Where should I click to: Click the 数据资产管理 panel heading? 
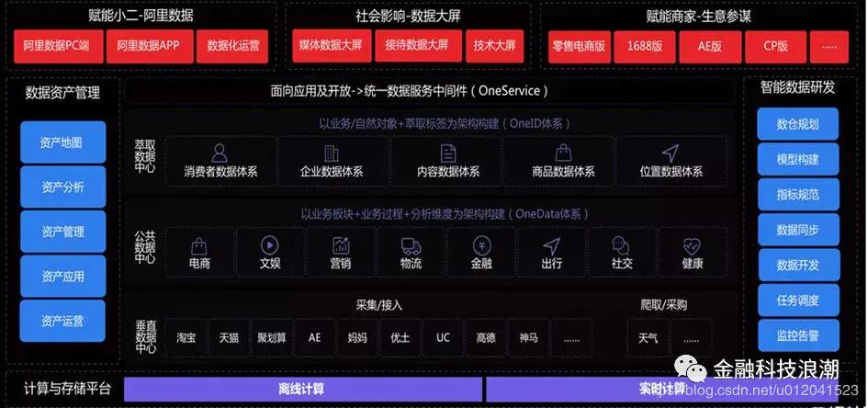tap(62, 93)
